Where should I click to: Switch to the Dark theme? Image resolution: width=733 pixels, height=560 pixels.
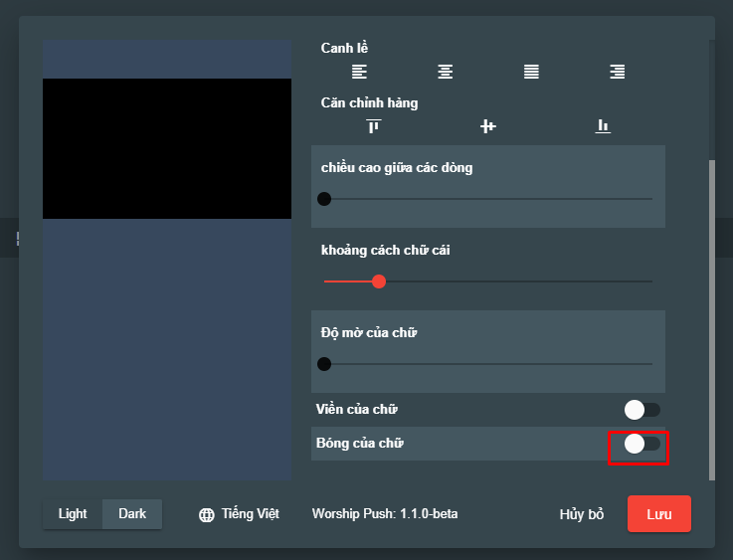132,513
